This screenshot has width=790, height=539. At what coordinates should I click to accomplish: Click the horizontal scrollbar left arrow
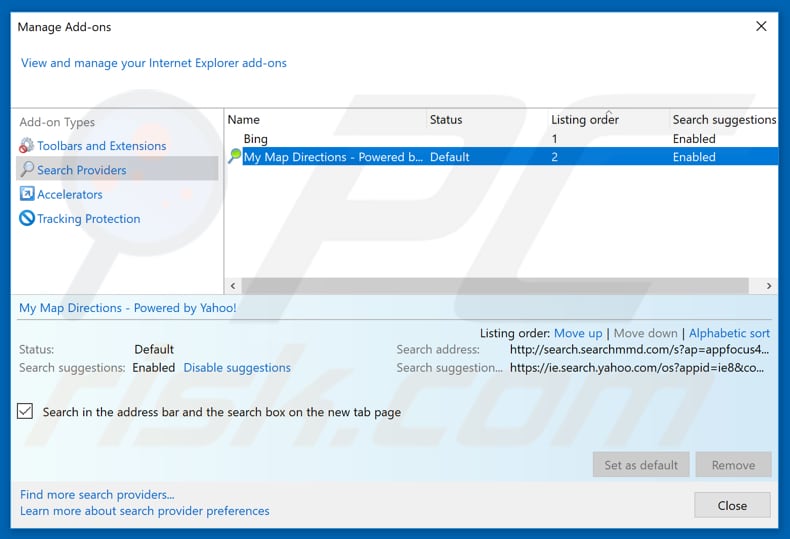[233, 286]
